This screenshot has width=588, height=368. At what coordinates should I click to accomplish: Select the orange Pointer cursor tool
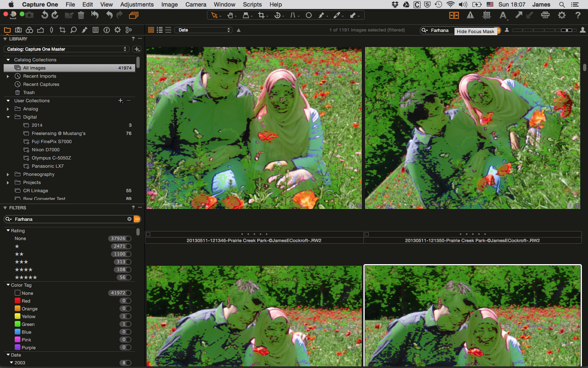[x=214, y=15]
